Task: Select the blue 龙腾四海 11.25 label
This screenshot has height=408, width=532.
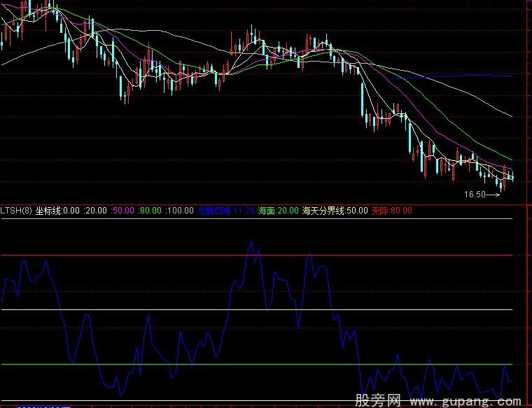Action: pyautogui.click(x=226, y=211)
